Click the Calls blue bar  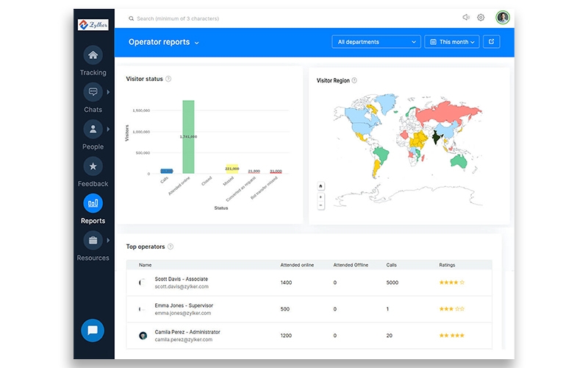[x=167, y=171]
